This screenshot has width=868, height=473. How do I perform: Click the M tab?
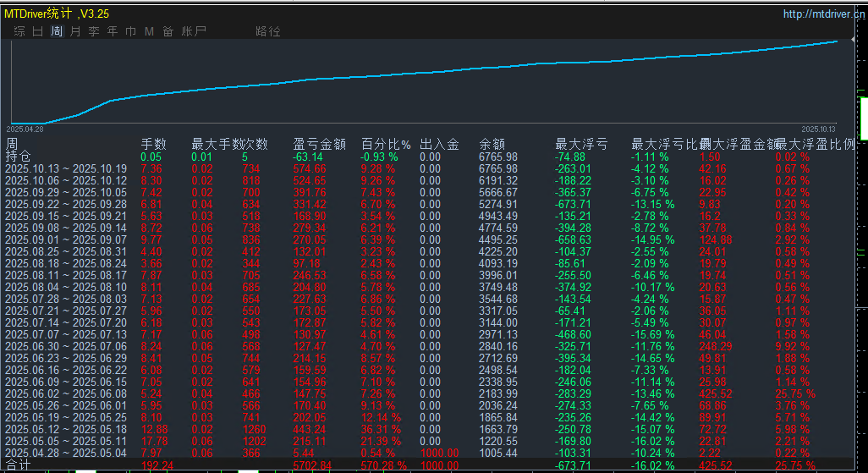pyautogui.click(x=149, y=31)
